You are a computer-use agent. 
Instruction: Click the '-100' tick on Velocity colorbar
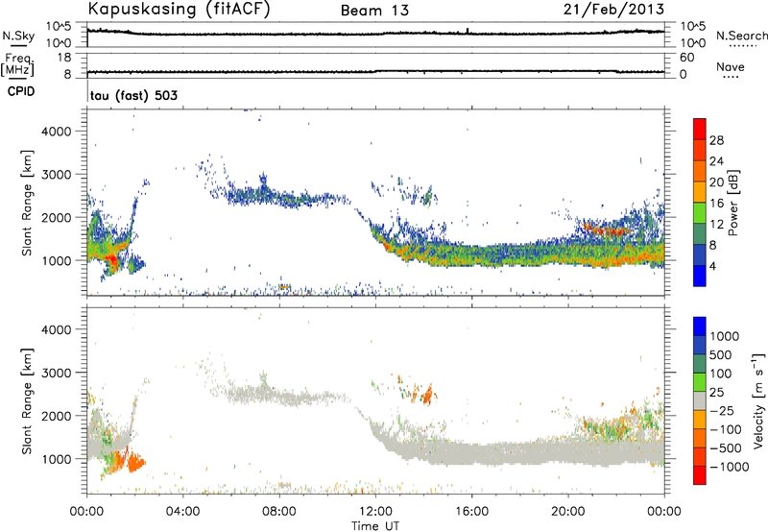(726, 429)
